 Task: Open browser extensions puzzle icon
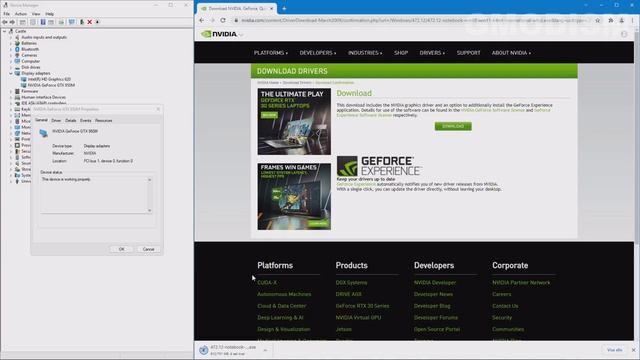[611, 20]
